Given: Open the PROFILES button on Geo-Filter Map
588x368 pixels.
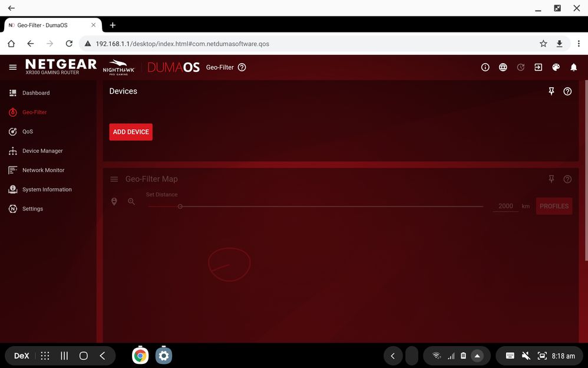Looking at the screenshot, I should pyautogui.click(x=554, y=206).
